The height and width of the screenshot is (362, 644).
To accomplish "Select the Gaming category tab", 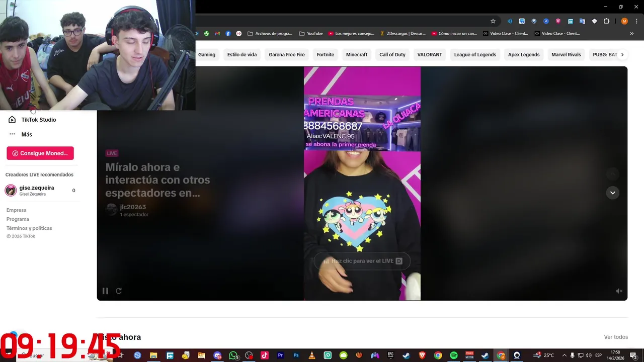I will [x=207, y=55].
